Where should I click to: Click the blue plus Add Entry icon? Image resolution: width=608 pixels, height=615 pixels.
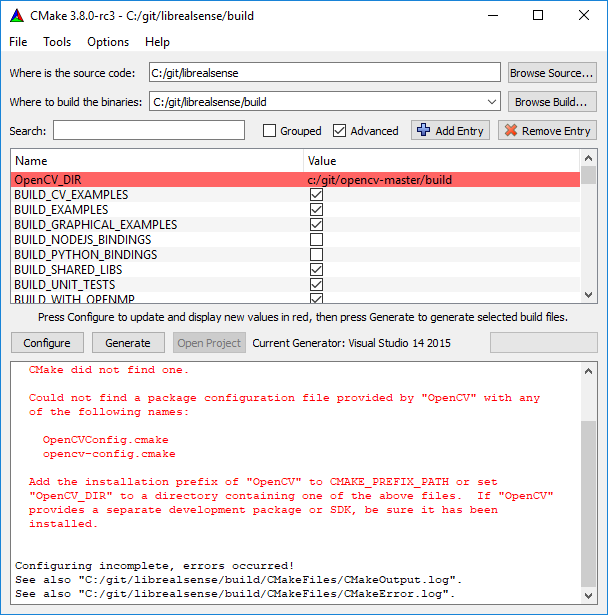(x=423, y=131)
